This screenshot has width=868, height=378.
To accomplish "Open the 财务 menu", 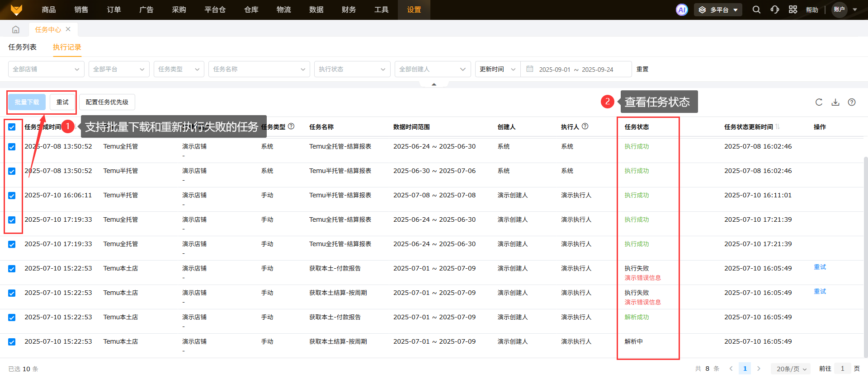I will coord(349,9).
